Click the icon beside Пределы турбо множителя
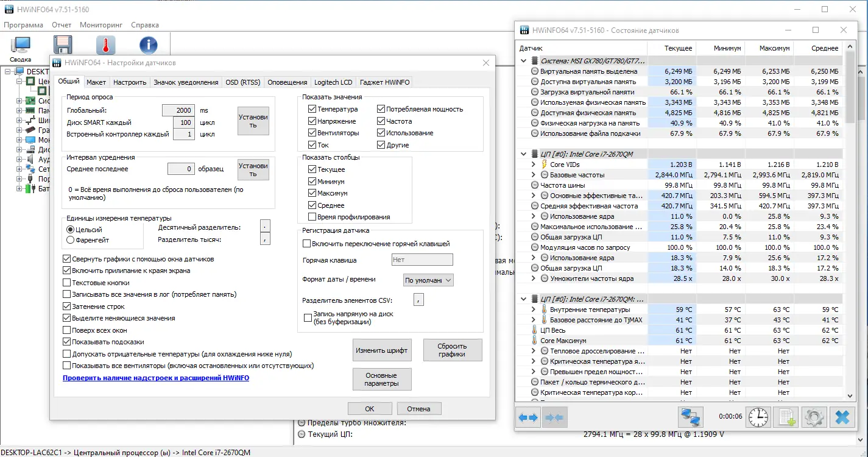 301,423
